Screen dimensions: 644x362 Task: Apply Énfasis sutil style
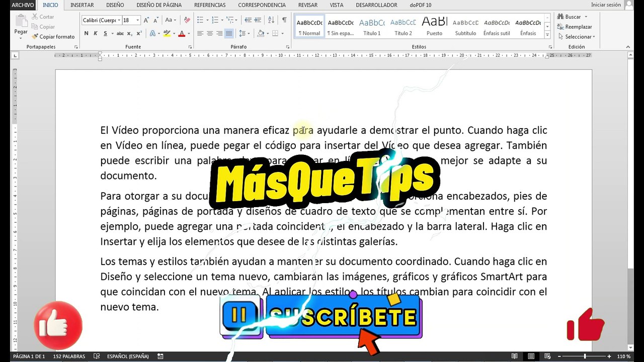pyautogui.click(x=497, y=27)
